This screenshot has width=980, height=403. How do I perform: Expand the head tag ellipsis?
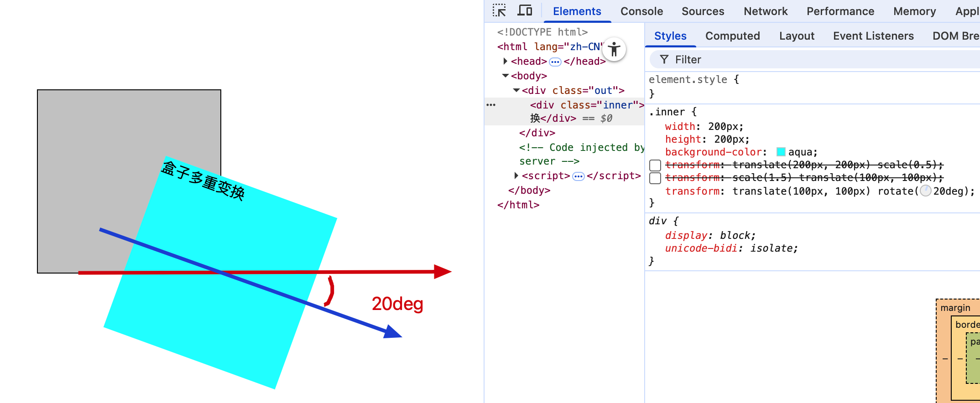pyautogui.click(x=555, y=62)
